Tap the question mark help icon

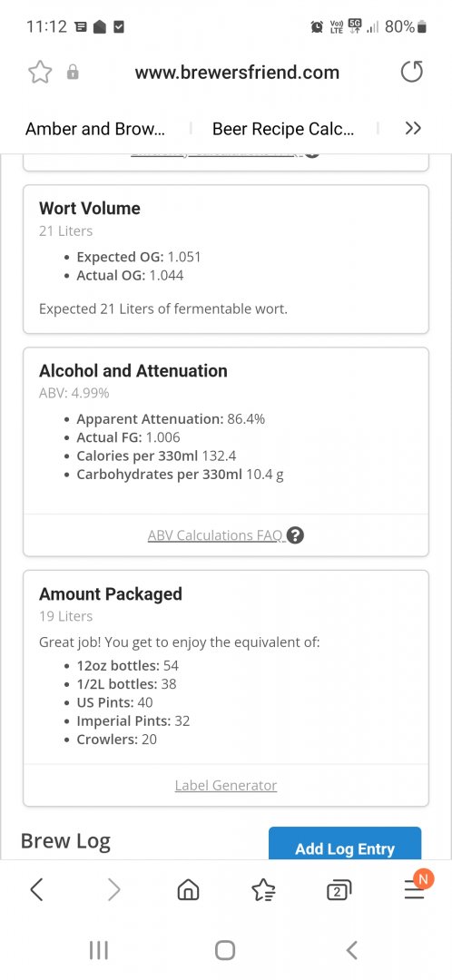(x=298, y=535)
